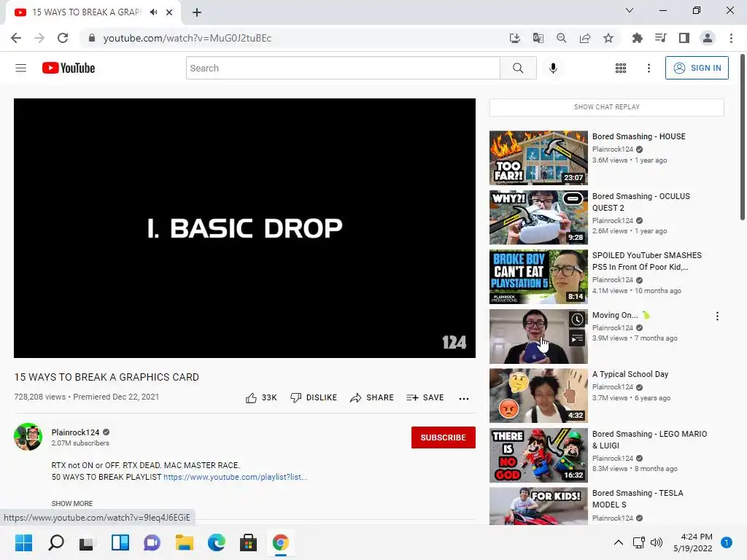
Task: Click the page vertical scrollbar
Action: (742, 138)
